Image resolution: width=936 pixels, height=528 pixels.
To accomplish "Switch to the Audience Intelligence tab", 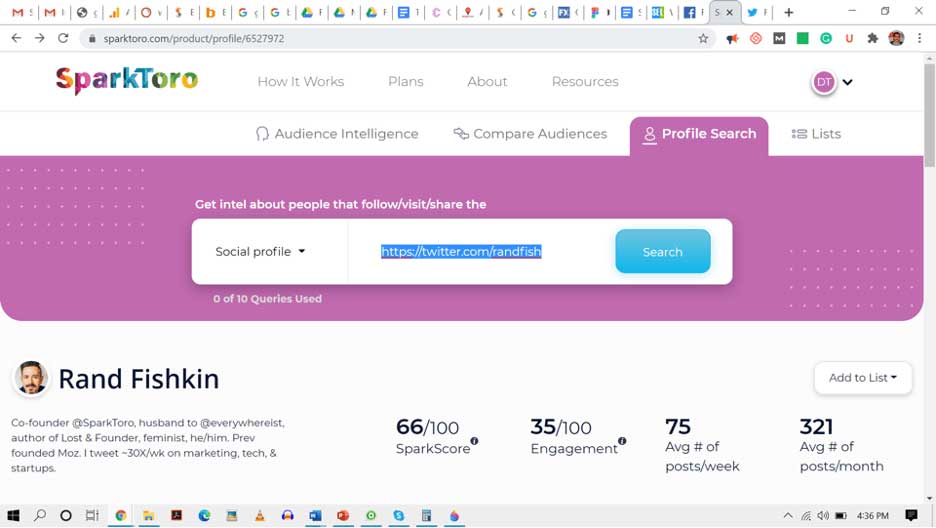I will 337,134.
